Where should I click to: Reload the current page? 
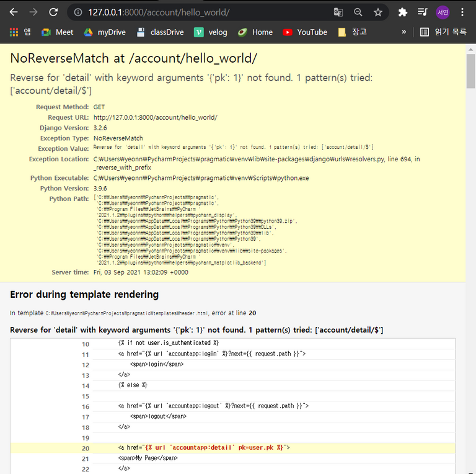pyautogui.click(x=53, y=12)
